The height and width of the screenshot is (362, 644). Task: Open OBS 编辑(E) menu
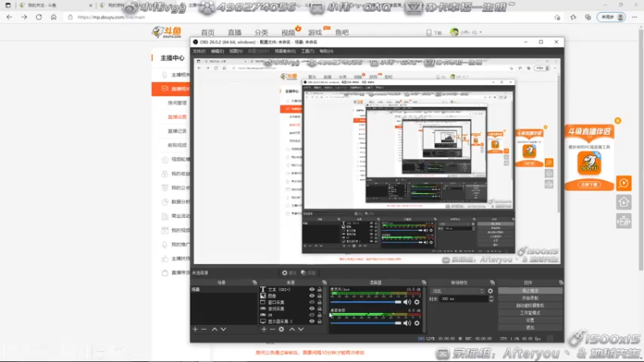[x=217, y=51]
